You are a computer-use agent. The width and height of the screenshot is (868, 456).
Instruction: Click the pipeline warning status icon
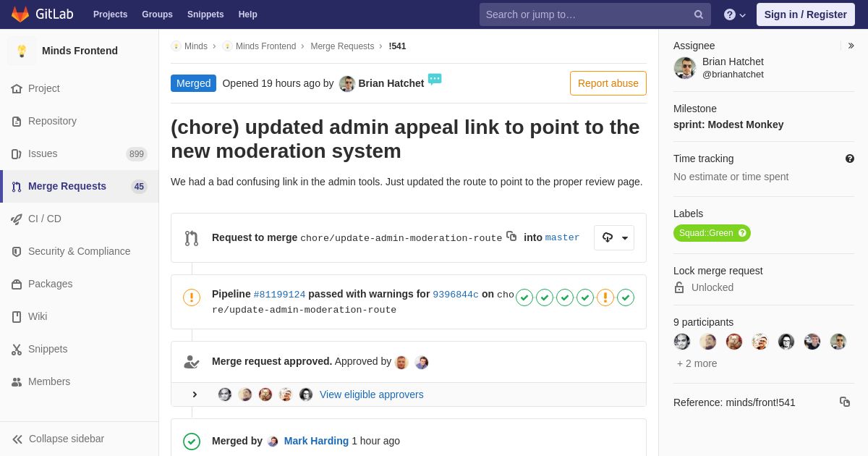click(192, 297)
